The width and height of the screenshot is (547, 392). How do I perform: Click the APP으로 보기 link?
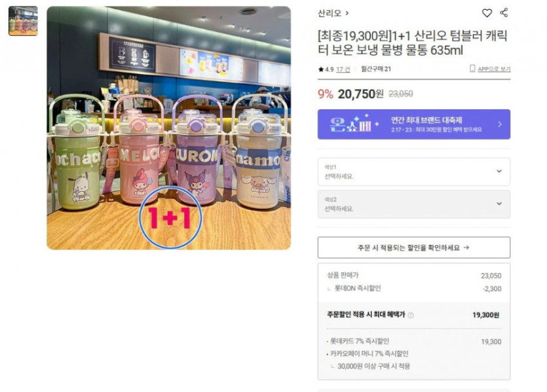(494, 69)
